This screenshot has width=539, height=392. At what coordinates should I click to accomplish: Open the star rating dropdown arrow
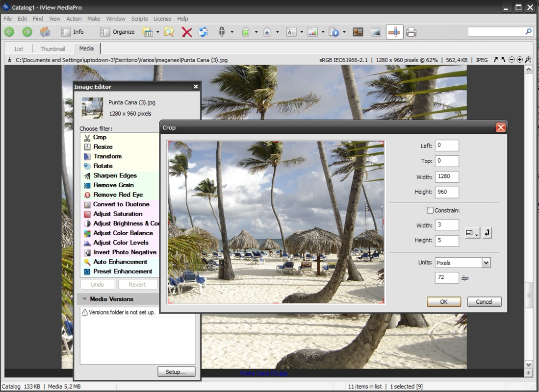278,32
